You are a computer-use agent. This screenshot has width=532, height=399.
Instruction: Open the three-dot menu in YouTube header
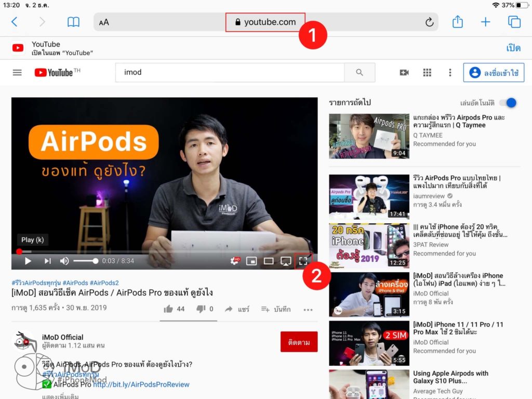pyautogui.click(x=450, y=72)
